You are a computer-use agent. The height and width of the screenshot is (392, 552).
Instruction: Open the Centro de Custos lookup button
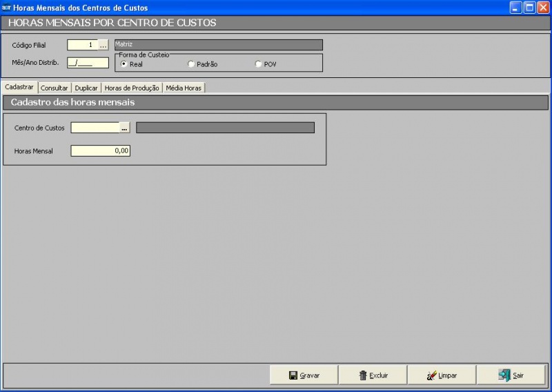pyautogui.click(x=125, y=128)
